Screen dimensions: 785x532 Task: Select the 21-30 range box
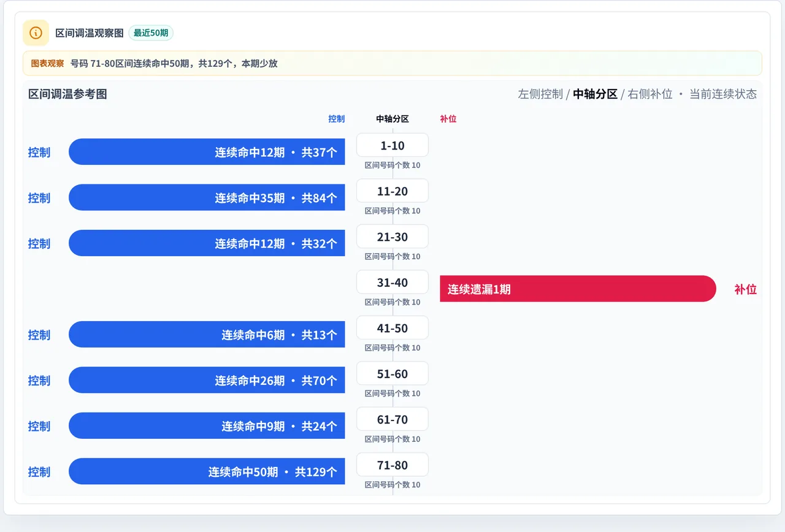coord(392,237)
